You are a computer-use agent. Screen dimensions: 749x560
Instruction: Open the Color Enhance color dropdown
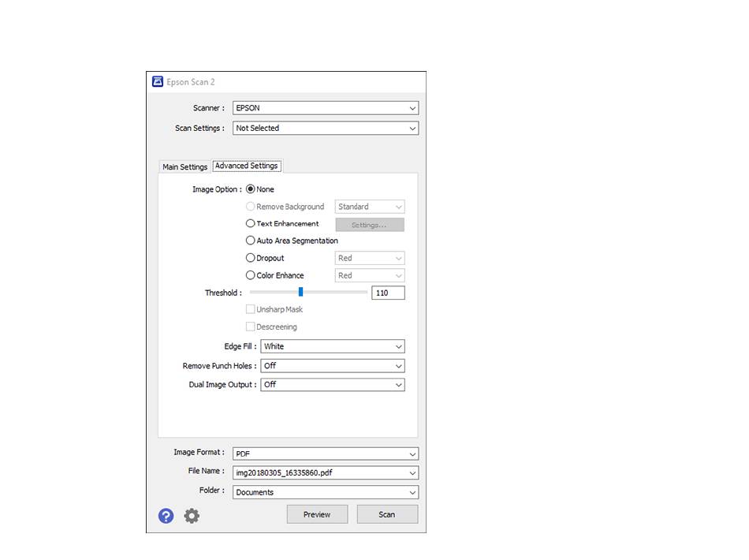370,275
